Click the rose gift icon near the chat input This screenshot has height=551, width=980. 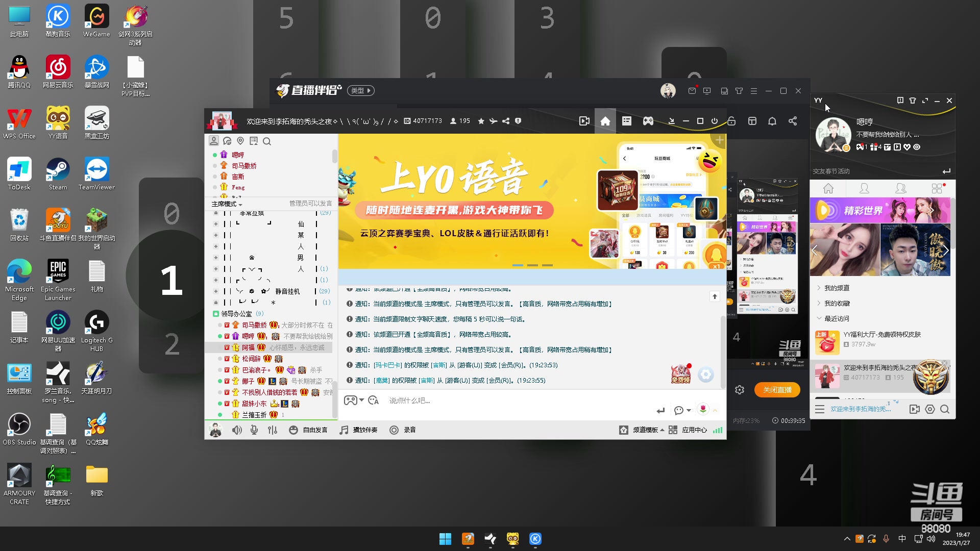[x=704, y=410]
